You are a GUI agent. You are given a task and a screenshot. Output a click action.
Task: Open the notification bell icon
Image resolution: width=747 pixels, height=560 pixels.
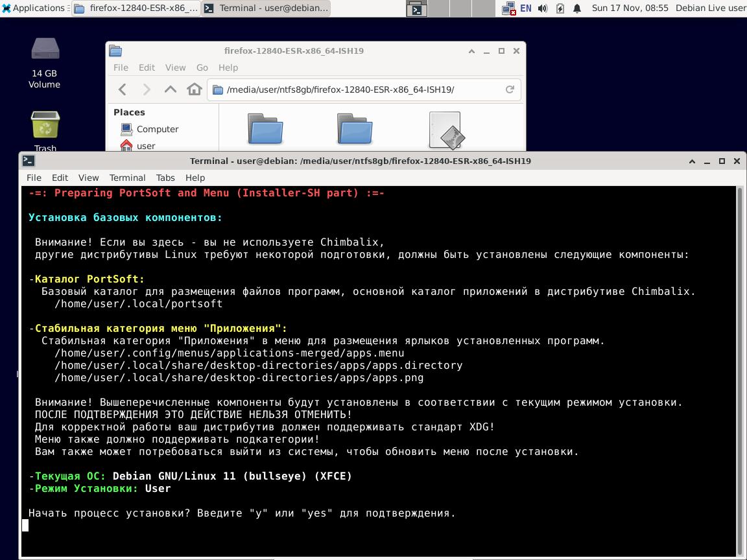point(577,8)
